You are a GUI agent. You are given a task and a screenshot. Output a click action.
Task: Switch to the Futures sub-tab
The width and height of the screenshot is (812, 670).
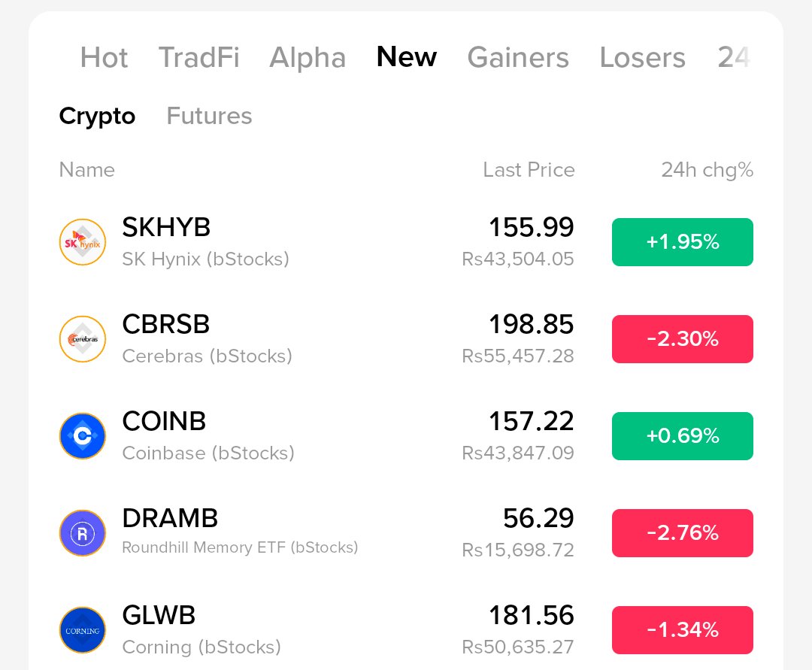[209, 116]
